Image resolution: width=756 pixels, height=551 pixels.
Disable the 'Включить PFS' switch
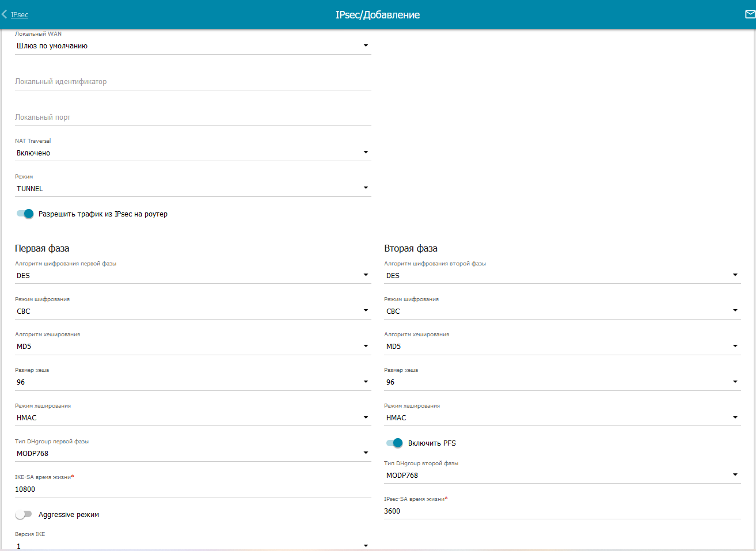pos(394,443)
